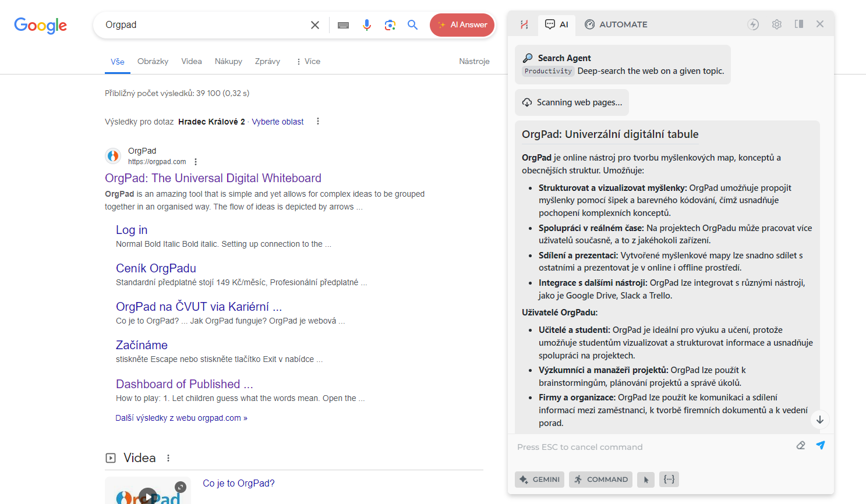This screenshot has height=504, width=866.
Task: Clear the search box text
Action: tap(315, 25)
